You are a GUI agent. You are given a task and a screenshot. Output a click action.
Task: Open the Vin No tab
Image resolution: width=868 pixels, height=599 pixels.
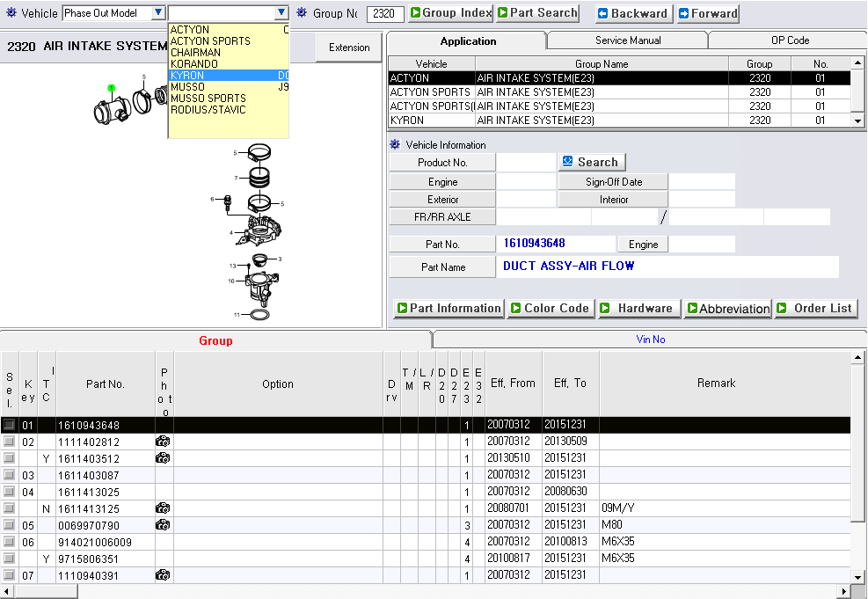650,340
